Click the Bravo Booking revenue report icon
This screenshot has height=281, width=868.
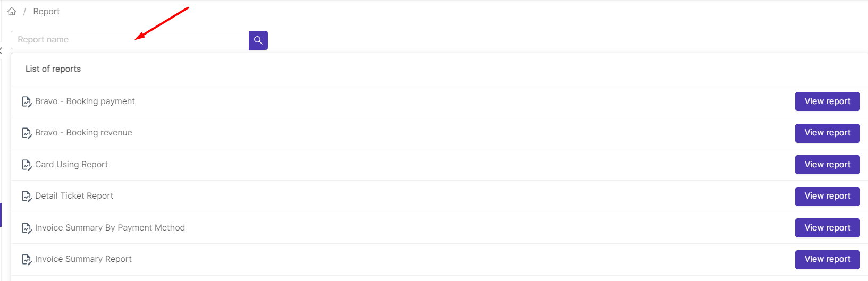27,133
